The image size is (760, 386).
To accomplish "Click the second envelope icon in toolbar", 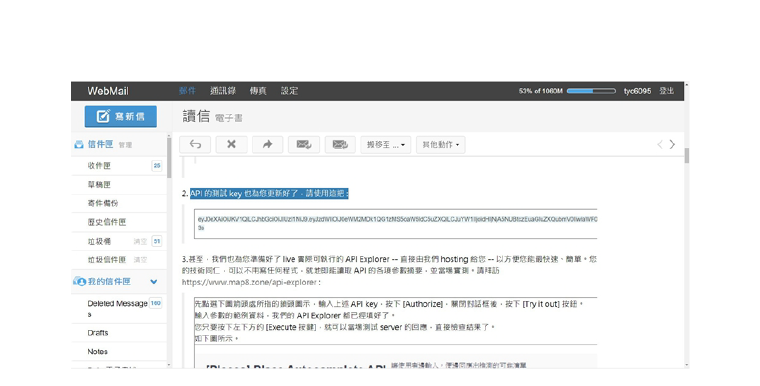I will (340, 145).
